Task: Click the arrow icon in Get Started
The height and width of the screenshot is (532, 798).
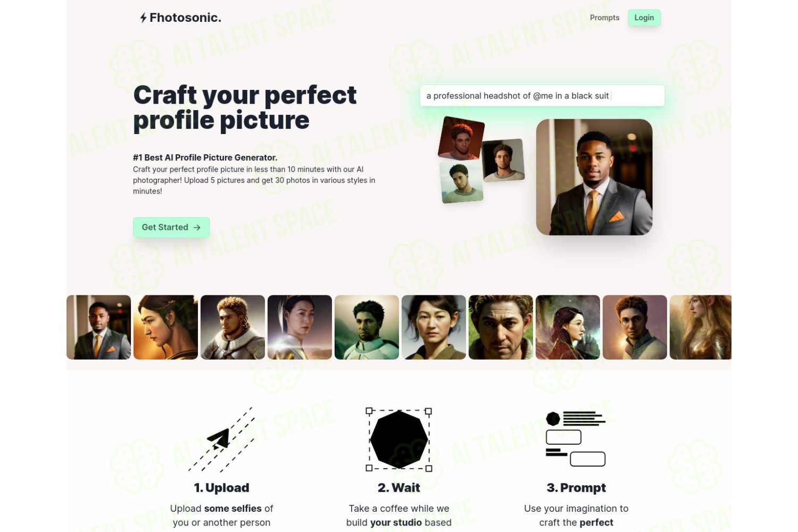Action: click(197, 228)
